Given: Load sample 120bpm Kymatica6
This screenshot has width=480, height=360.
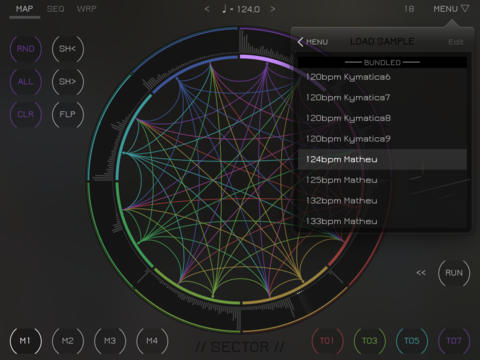Looking at the screenshot, I should tap(382, 77).
